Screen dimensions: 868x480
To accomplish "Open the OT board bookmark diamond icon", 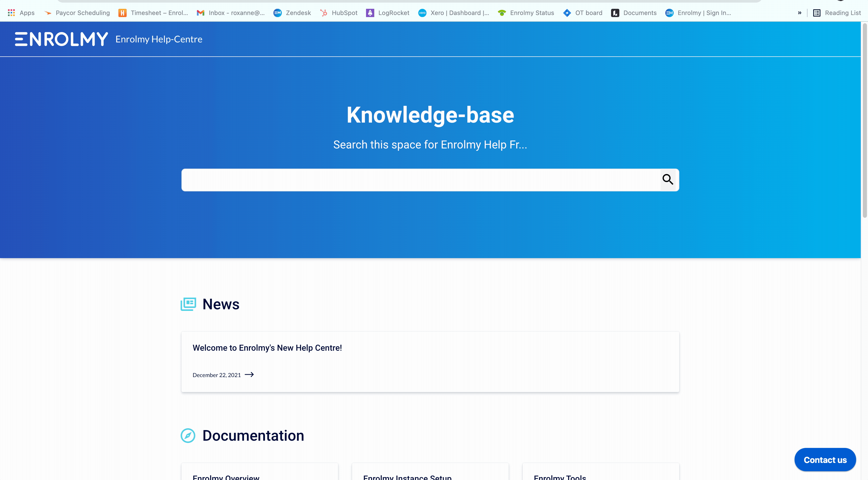I will click(x=567, y=13).
